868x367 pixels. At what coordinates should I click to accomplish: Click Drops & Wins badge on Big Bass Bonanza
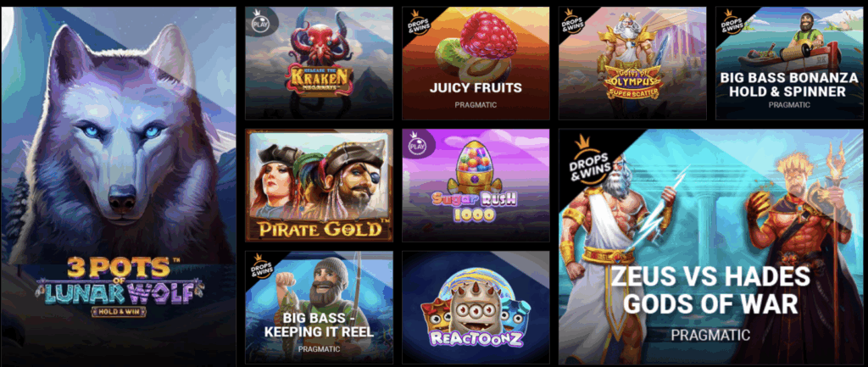click(x=728, y=23)
